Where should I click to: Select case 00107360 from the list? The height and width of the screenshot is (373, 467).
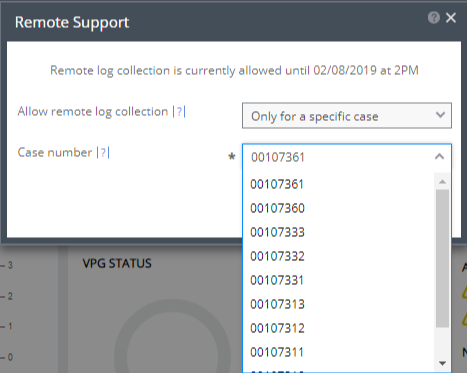pyautogui.click(x=339, y=208)
